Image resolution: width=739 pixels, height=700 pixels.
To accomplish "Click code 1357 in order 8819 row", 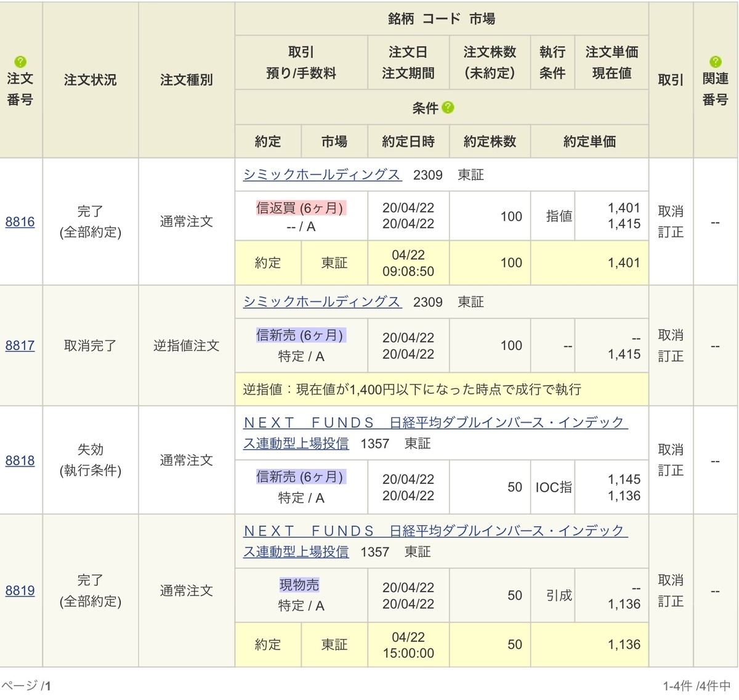I will [375, 552].
